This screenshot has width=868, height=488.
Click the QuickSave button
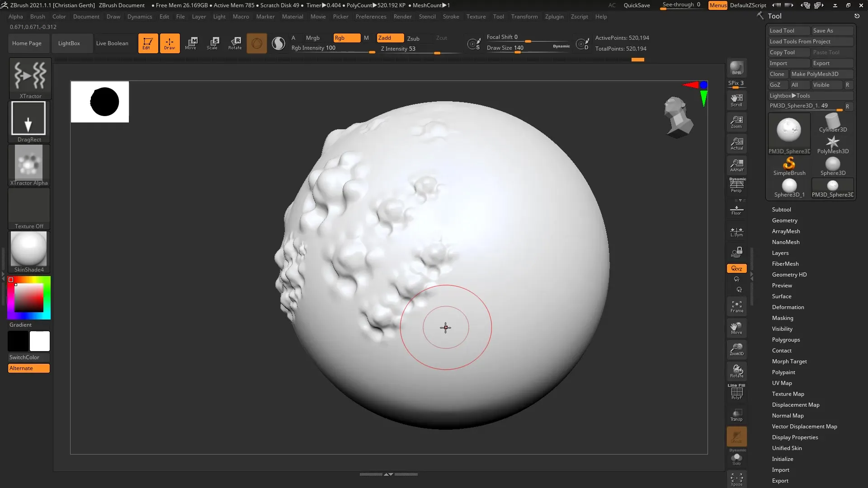[637, 5]
